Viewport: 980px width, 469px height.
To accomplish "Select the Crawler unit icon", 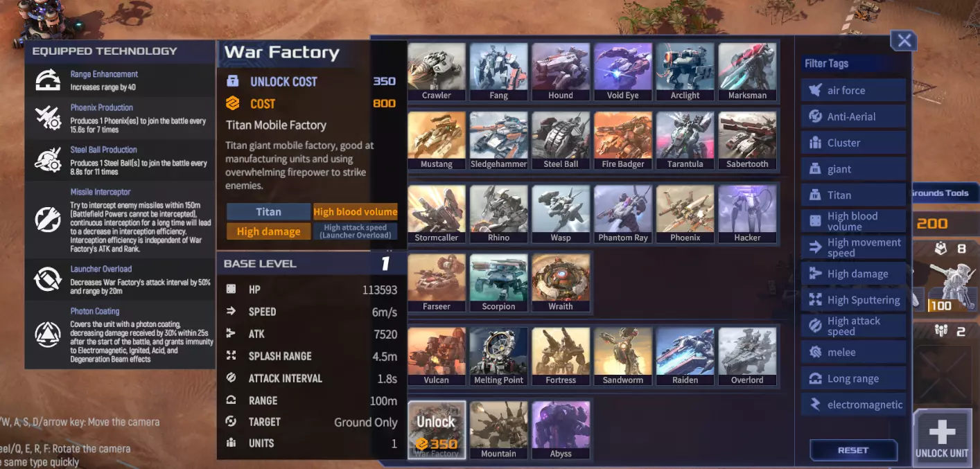I will [x=437, y=73].
